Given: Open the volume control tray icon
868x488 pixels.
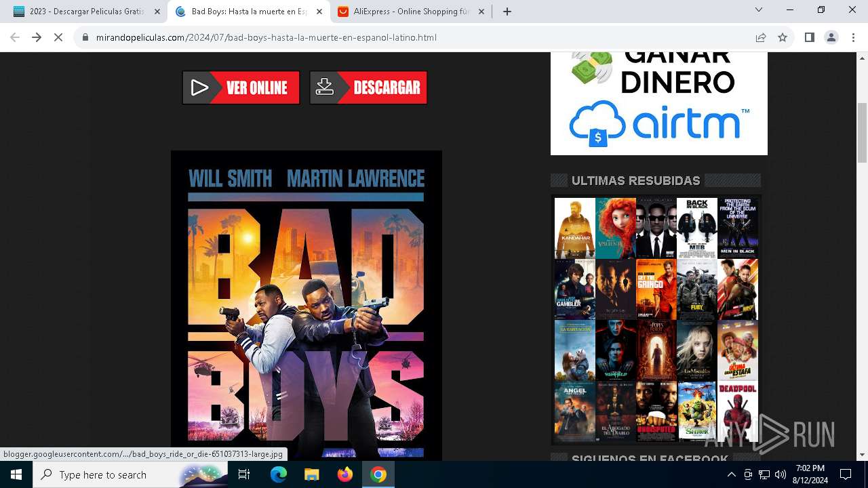Looking at the screenshot, I should click(x=781, y=474).
